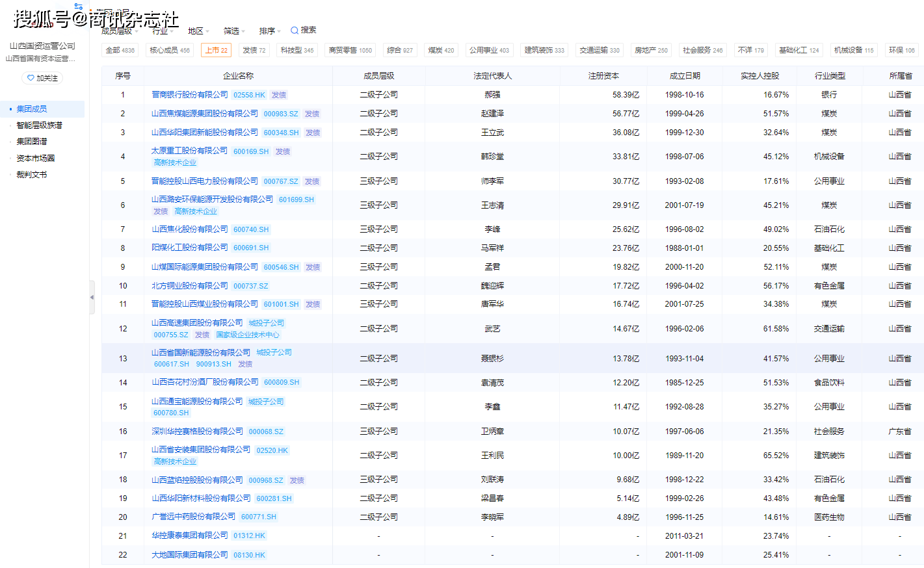Open 大地国际集团有限公司 link
This screenshot has width=924, height=568.
190,555
